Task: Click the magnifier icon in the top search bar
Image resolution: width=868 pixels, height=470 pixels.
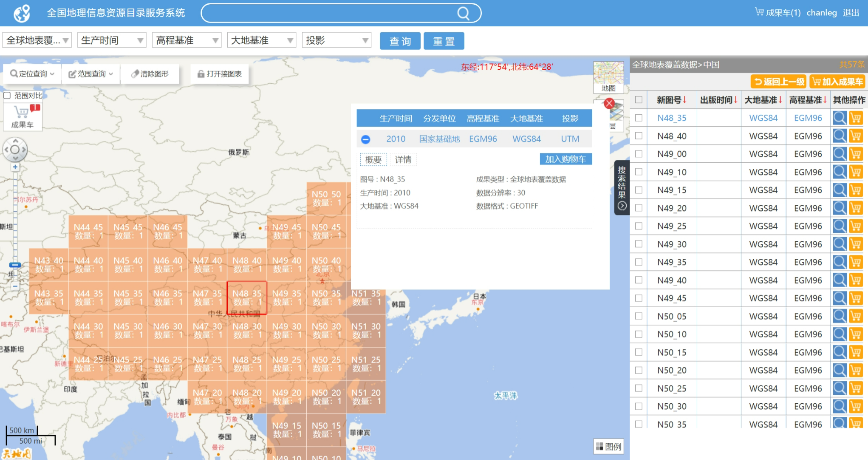Action: (x=463, y=13)
